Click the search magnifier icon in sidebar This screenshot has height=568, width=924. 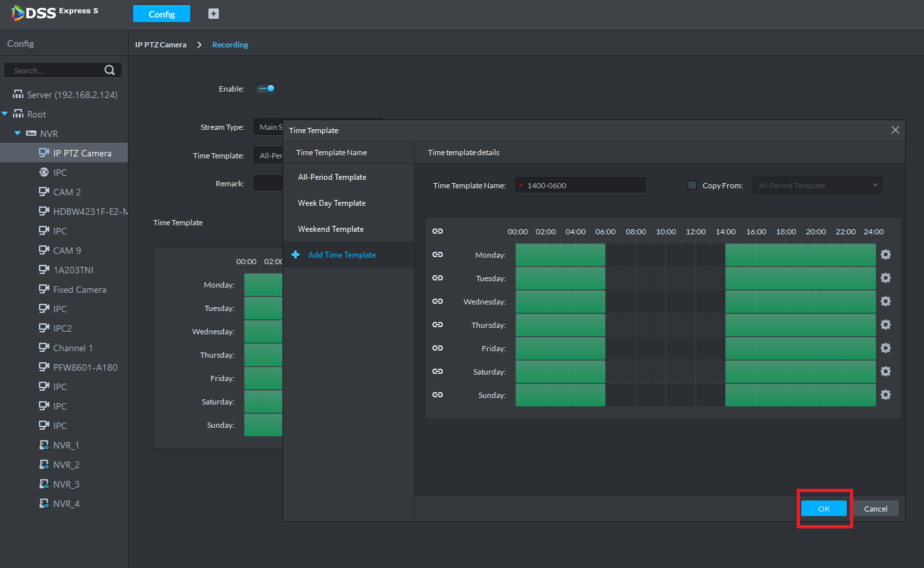tap(110, 70)
